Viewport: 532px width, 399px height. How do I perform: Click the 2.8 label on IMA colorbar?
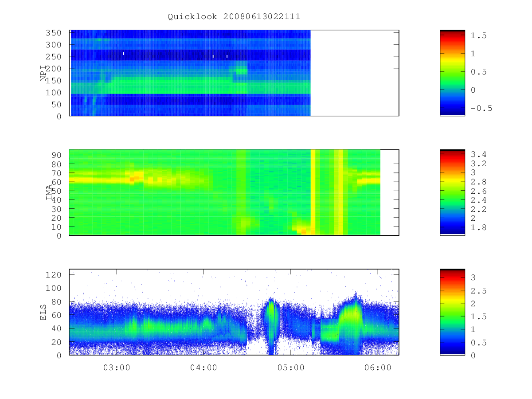click(x=479, y=182)
